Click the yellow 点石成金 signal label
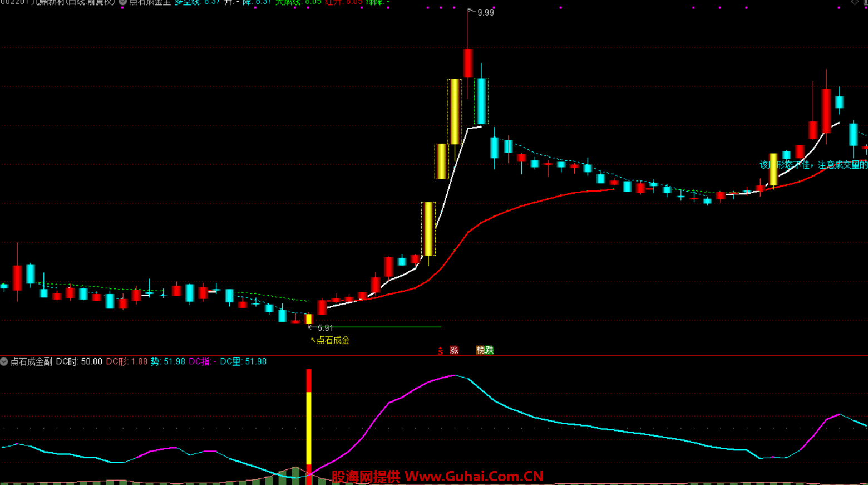Screen dimensions: 868x485 click(332, 340)
